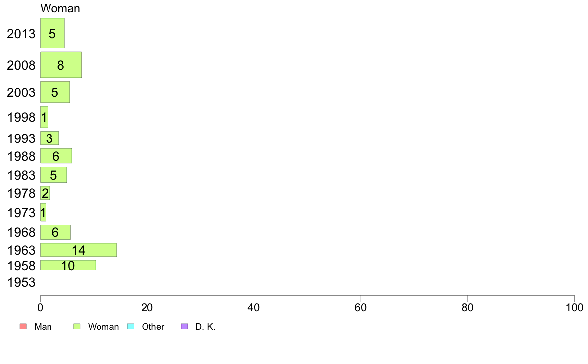This screenshot has height=364, width=588.
Task: Click the Woman chart title
Action: point(60,8)
